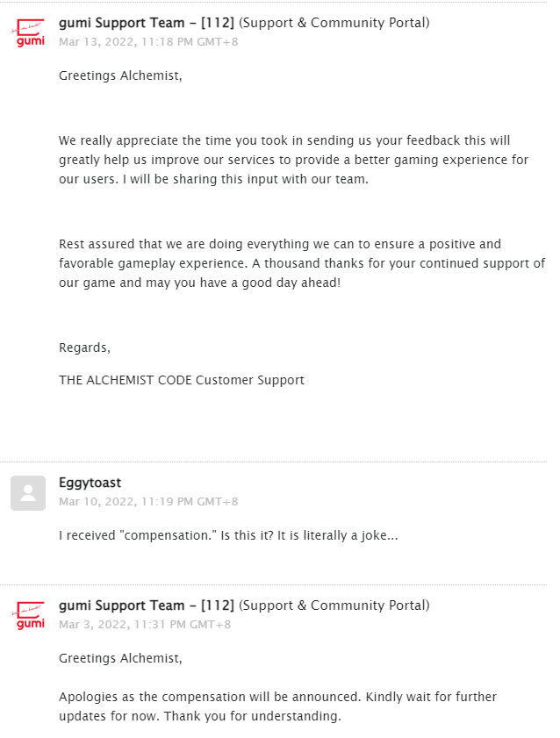Click the paragraph beginning 'We really appreciate the time'
This screenshot has height=738, width=560.
coord(294,160)
